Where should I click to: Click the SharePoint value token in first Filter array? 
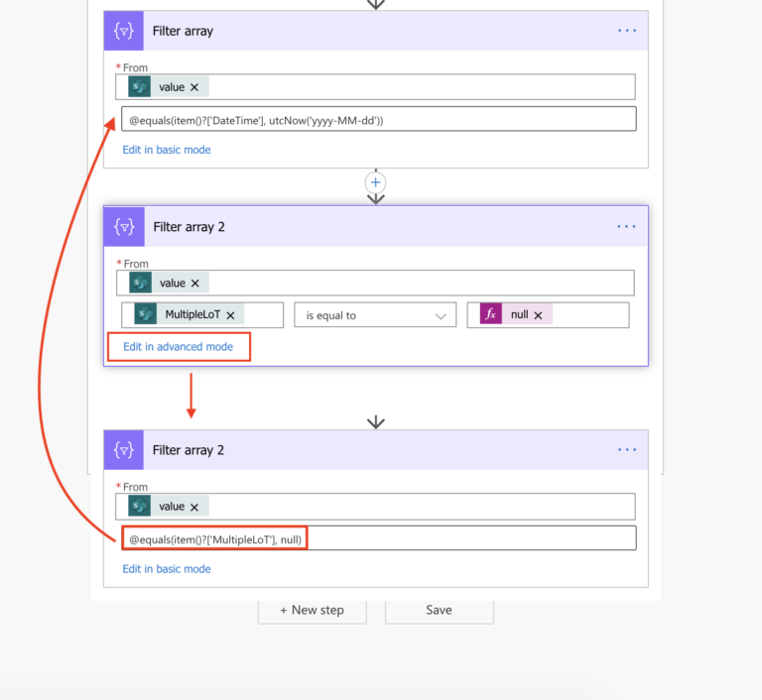pyautogui.click(x=168, y=87)
